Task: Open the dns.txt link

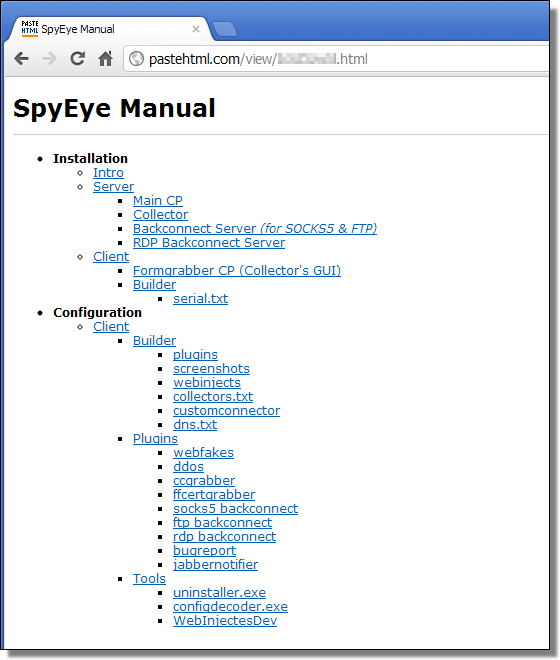Action: click(x=195, y=424)
